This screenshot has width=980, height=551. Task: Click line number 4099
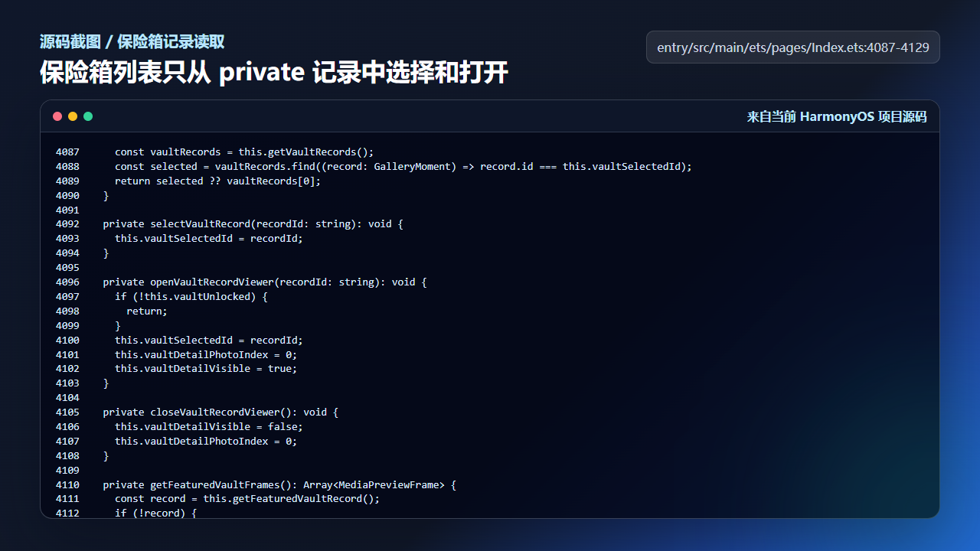(67, 326)
